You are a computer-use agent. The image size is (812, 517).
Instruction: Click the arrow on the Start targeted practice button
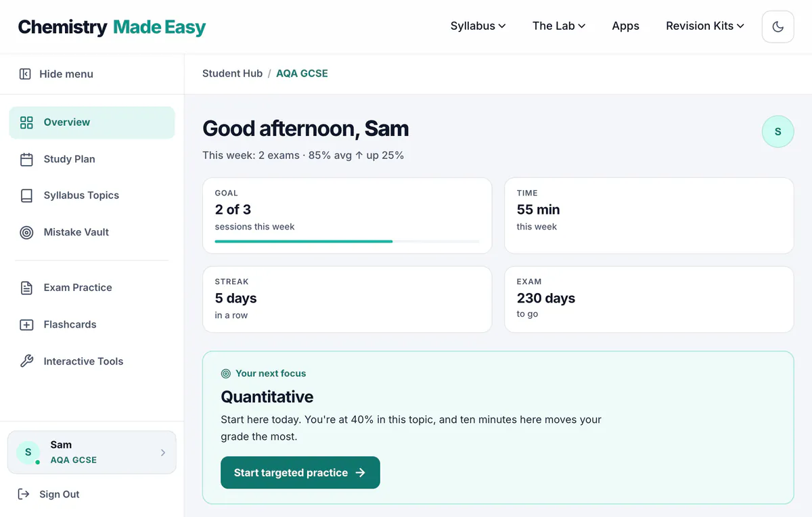tap(361, 473)
